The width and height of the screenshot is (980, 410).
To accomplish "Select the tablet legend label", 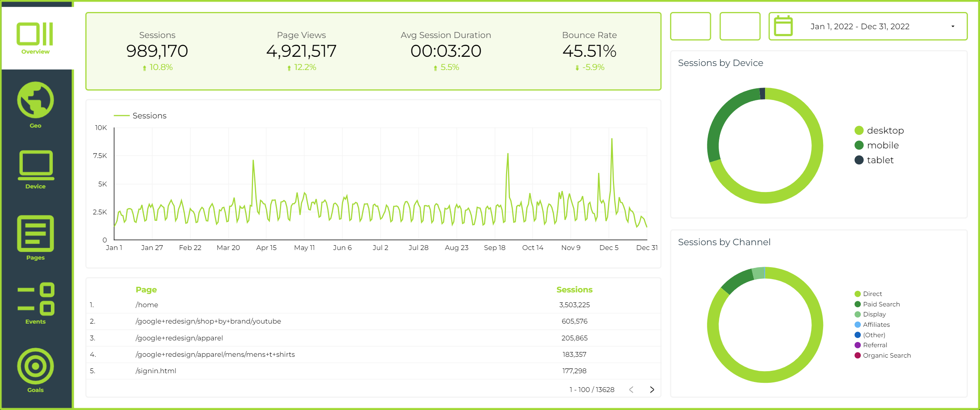I will coord(880,160).
